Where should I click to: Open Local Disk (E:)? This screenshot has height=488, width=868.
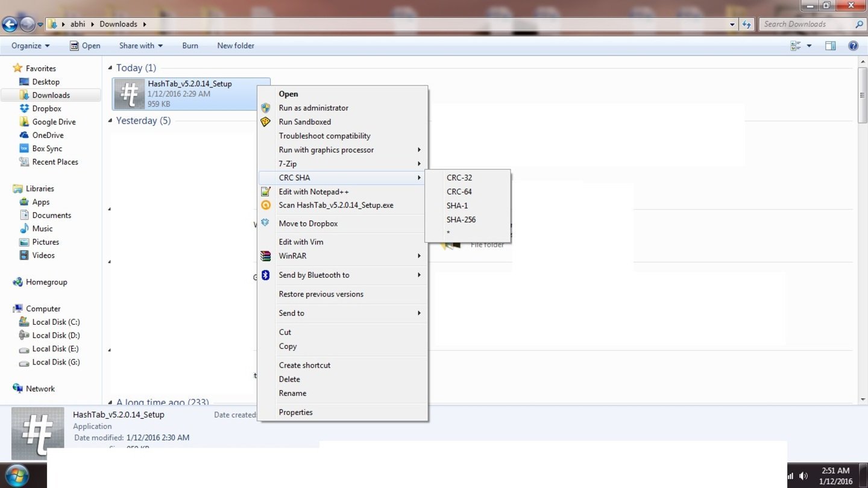coord(55,348)
